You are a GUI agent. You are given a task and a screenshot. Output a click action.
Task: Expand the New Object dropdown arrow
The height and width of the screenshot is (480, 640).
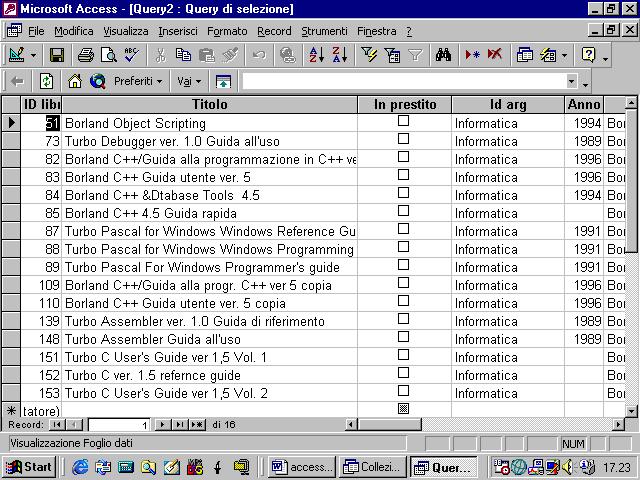pyautogui.click(x=564, y=56)
